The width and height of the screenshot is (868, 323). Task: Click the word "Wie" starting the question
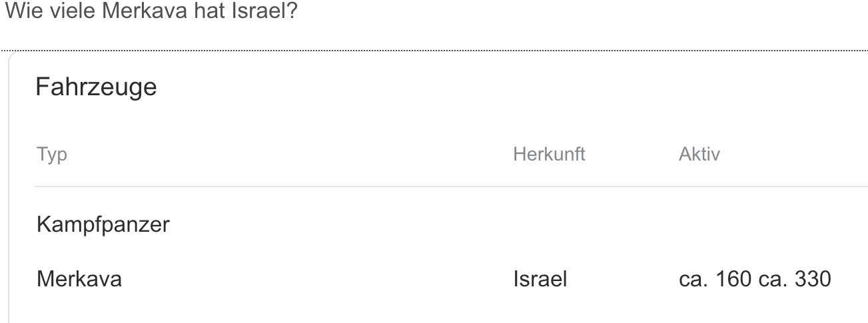coord(20,13)
